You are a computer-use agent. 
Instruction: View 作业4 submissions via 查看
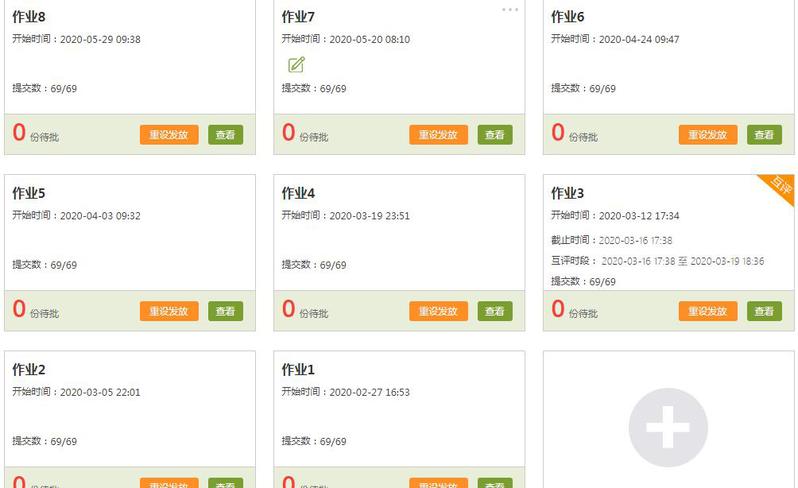click(495, 311)
